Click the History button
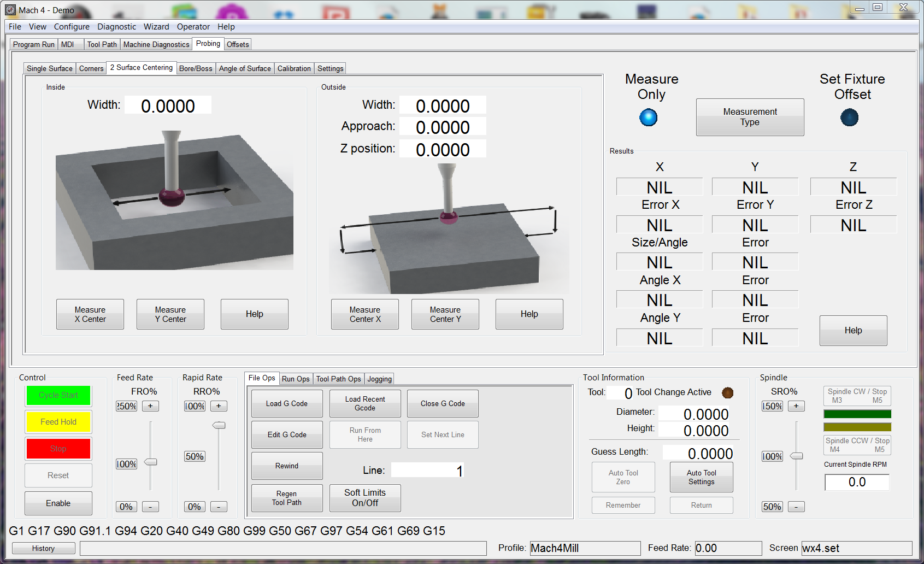Image resolution: width=924 pixels, height=564 pixels. pos(43,548)
